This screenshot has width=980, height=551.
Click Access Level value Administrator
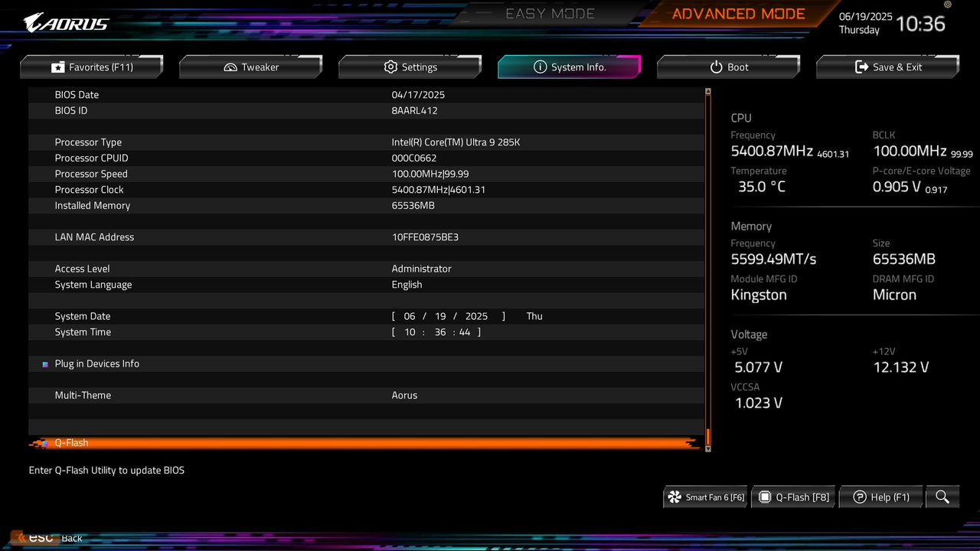(421, 269)
